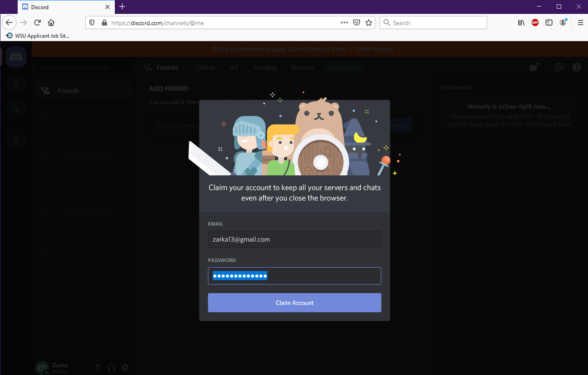Click the Add a Server plus icon
The height and width of the screenshot is (375, 588).
(16, 85)
